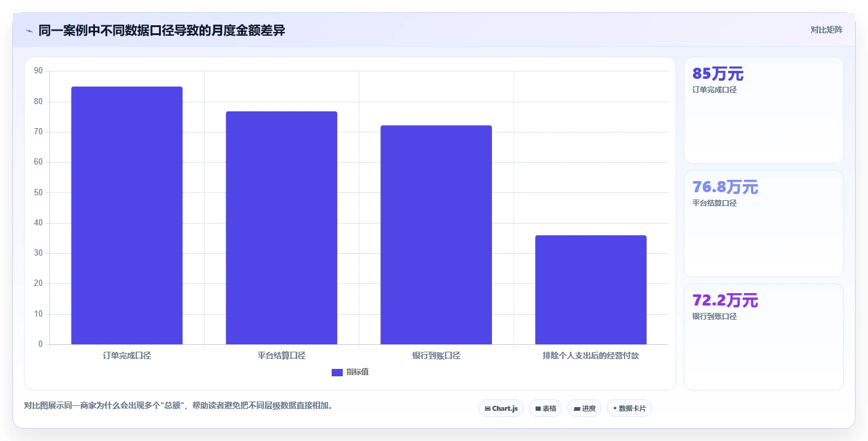Screen dimensions: 868x441
Task: Click the 对比矩阵 label in header
Action: pos(826,30)
